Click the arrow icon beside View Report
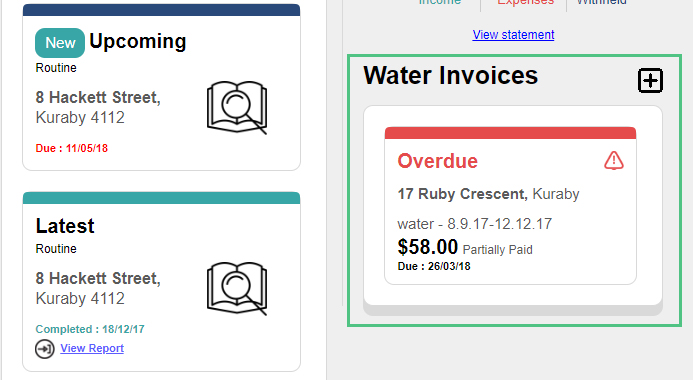This screenshot has width=693, height=380. tap(45, 349)
